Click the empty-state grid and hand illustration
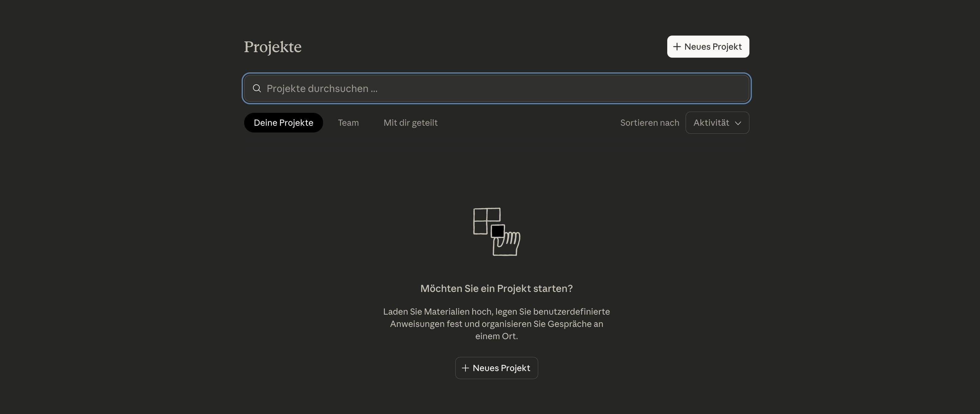The width and height of the screenshot is (980, 414). tap(496, 232)
